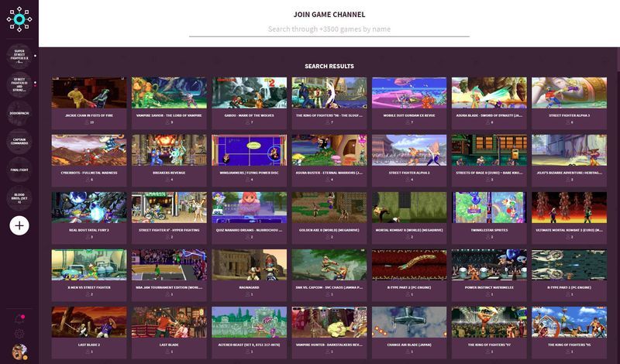Open Streets of Rage II thumbnail
The image size is (620, 364).
click(489, 150)
